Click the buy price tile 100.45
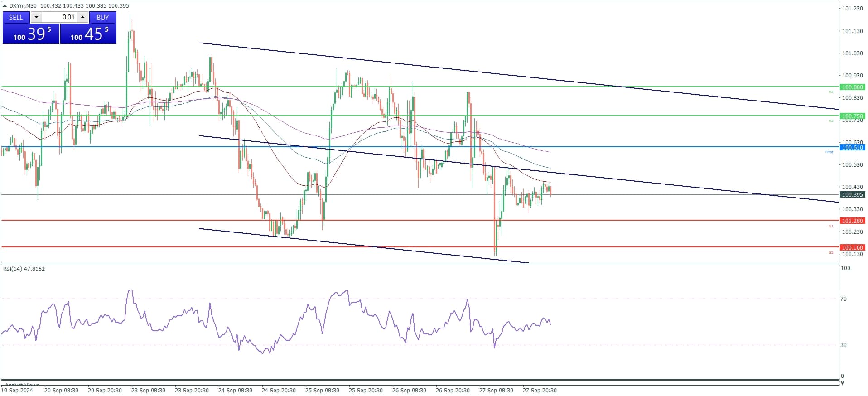The image size is (868, 396). click(88, 34)
